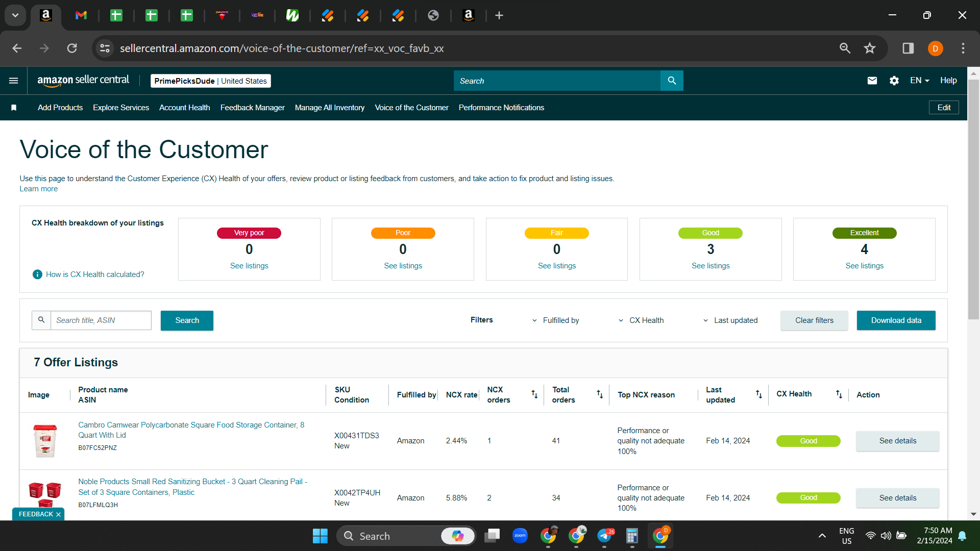Click the Edit favorites bar button

click(x=944, y=108)
